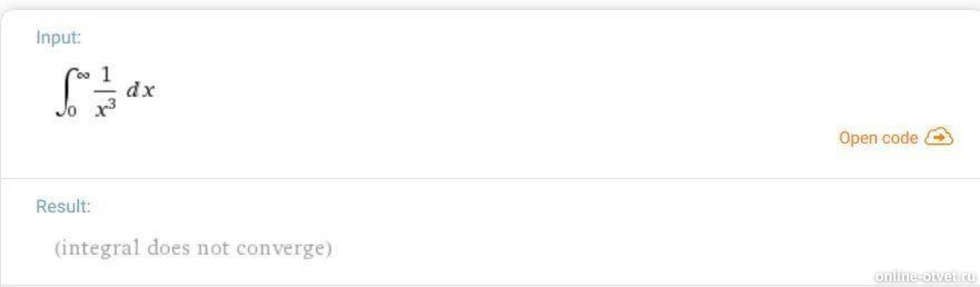Click the word 'converge' in the result
The height and width of the screenshot is (287, 980).
pos(280,249)
